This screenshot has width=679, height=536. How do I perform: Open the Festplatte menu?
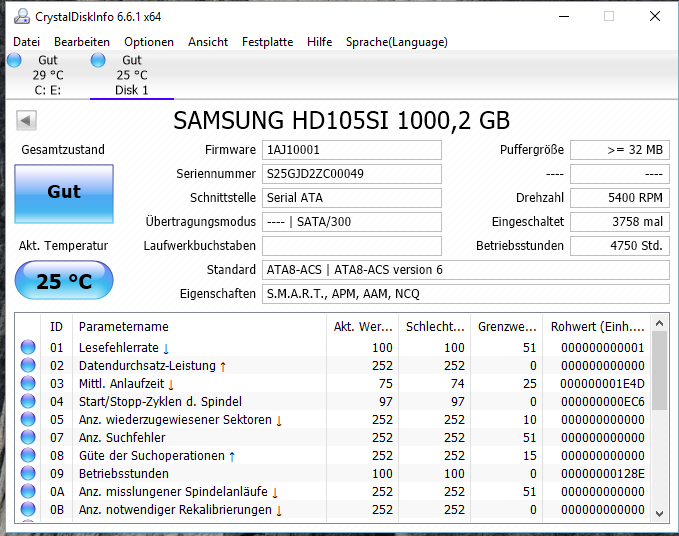coord(267,42)
